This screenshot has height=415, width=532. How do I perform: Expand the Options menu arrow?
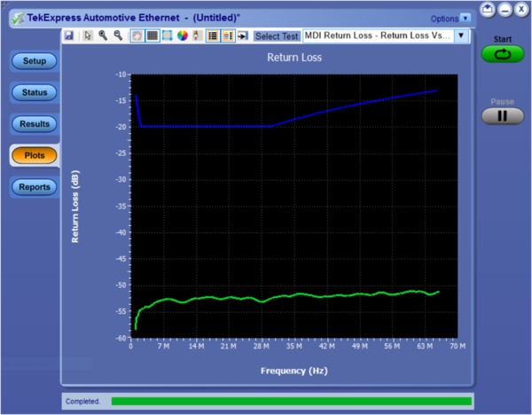pyautogui.click(x=465, y=18)
